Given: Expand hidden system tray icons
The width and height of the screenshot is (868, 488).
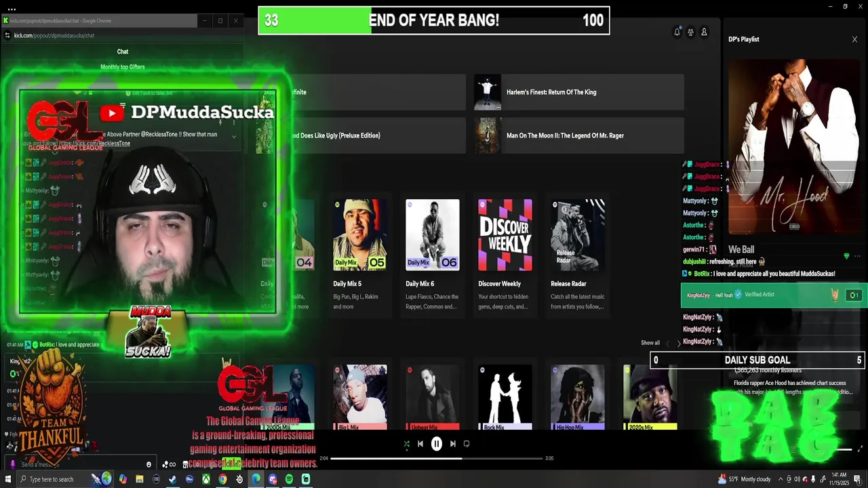Looking at the screenshot, I should pyautogui.click(x=781, y=479).
